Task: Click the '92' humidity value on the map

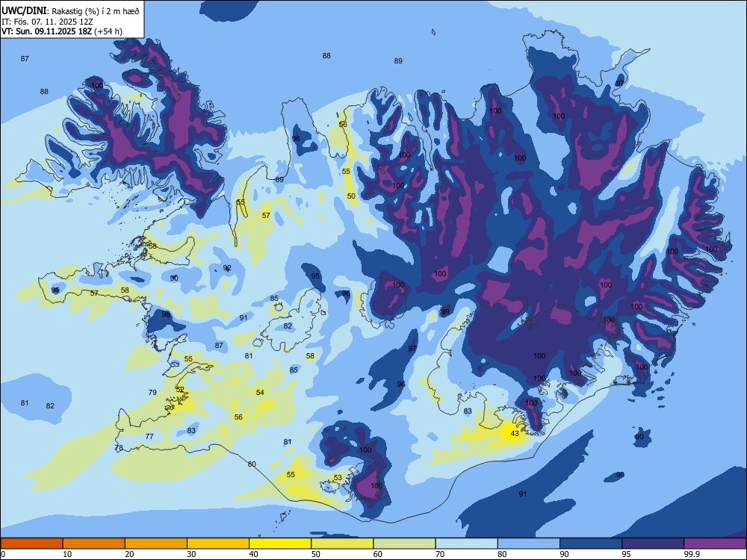Action: [227, 267]
